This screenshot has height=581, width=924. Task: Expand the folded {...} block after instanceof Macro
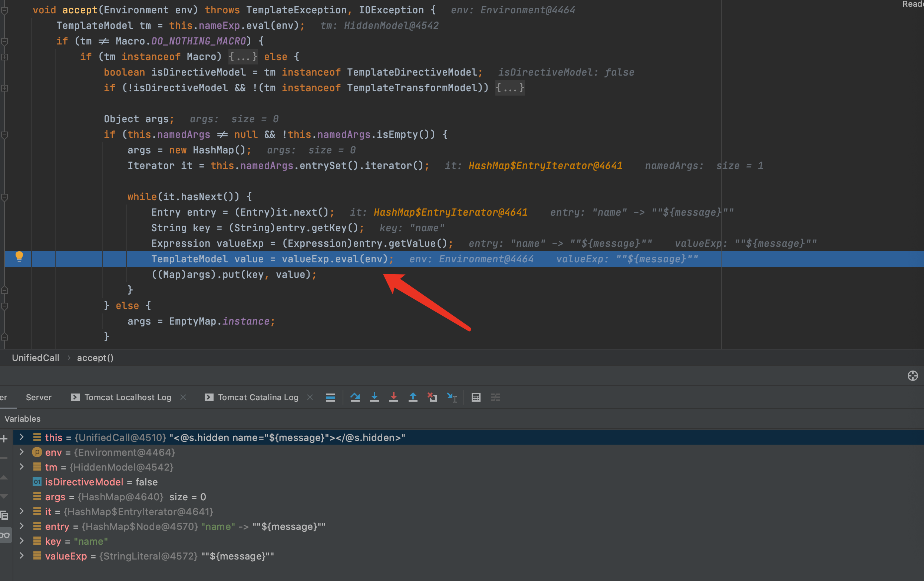[x=243, y=57]
